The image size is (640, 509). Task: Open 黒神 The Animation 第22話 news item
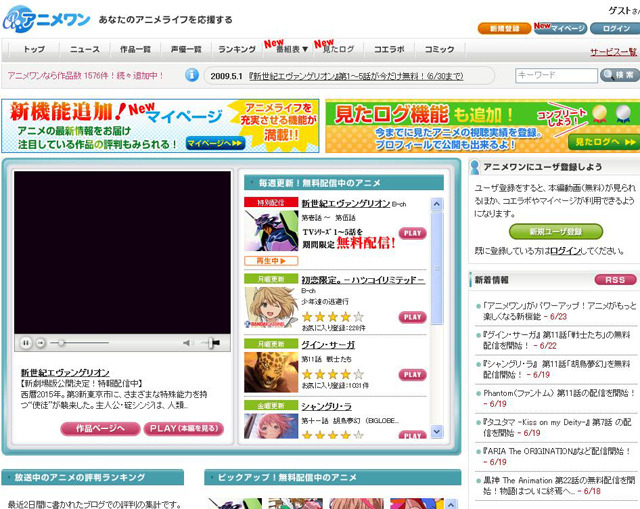coord(557,485)
